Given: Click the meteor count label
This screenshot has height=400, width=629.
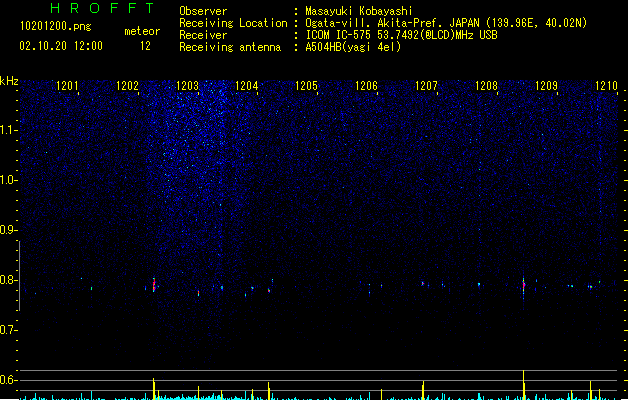Looking at the screenshot, I should point(142,31).
